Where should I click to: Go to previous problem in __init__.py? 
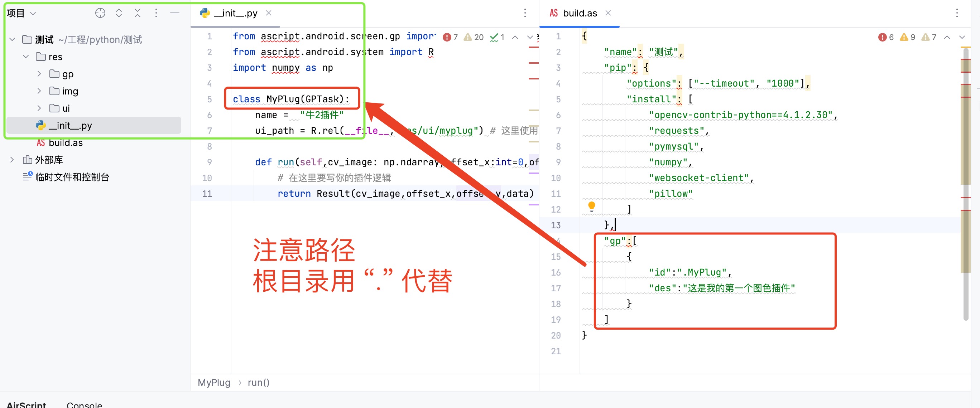click(x=515, y=37)
